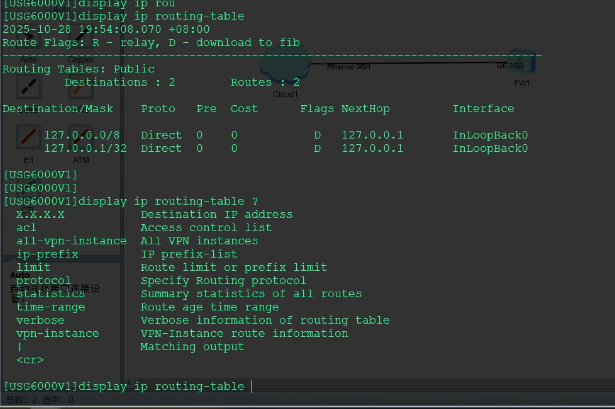Click the Cost column header
615x409 pixels.
(x=244, y=109)
